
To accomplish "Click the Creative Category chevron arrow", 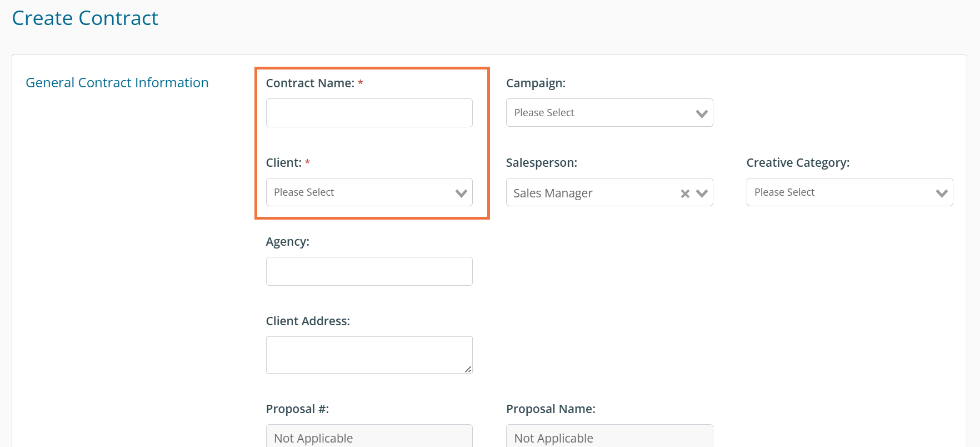I will (942, 193).
